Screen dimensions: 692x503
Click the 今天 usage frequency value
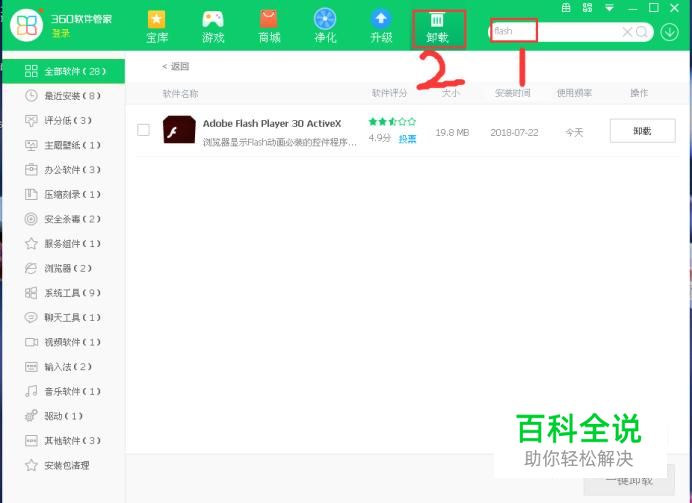pos(574,132)
